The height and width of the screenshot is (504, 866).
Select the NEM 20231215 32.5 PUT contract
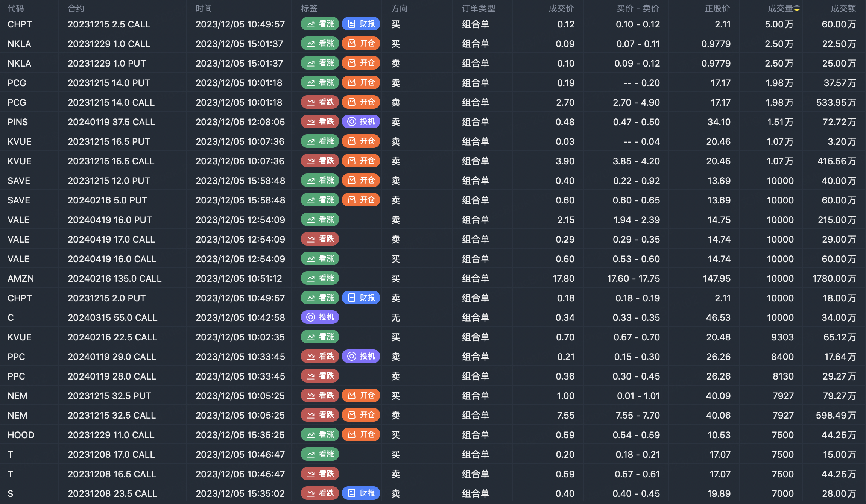pos(109,396)
